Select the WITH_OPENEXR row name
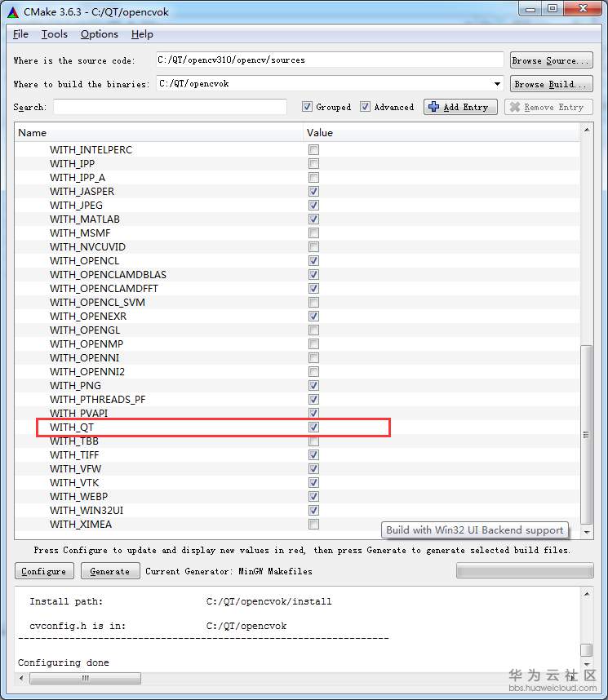 tap(88, 316)
